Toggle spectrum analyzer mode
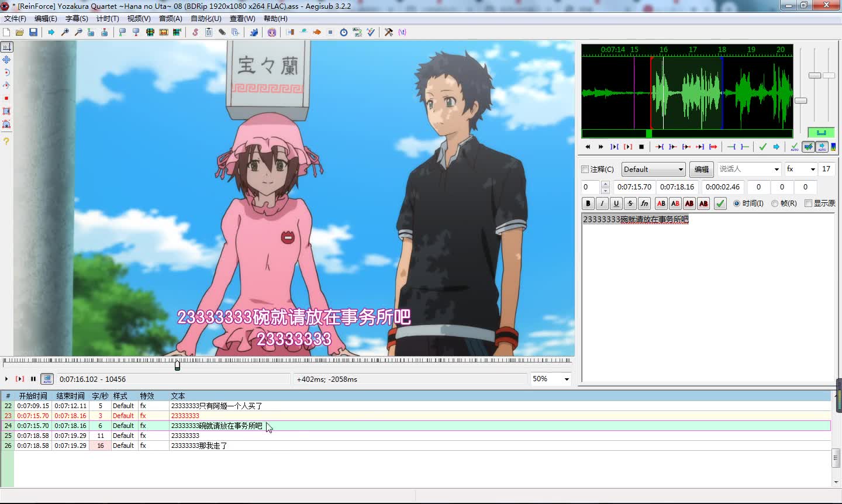Screen dimensions: 842x504 [x=833, y=147]
